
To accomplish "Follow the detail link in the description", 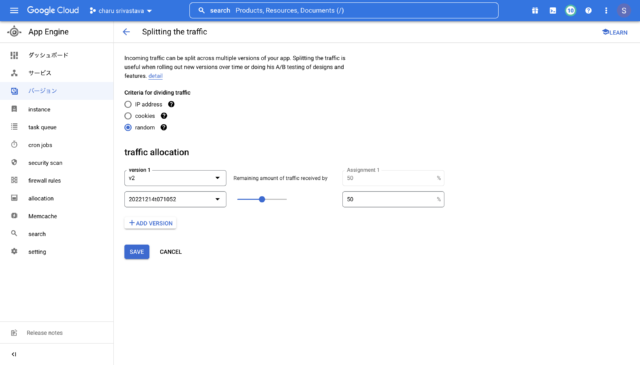I will [155, 76].
